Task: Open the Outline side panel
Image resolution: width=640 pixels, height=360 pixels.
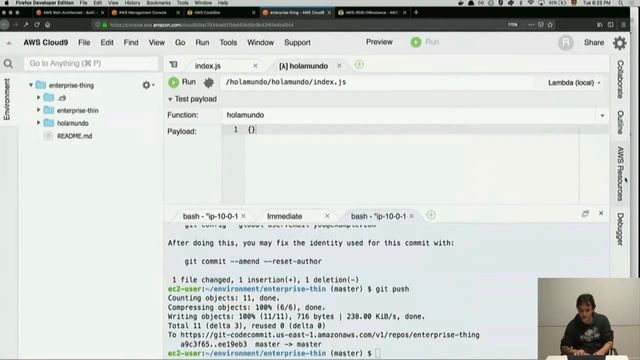Action: [x=620, y=122]
